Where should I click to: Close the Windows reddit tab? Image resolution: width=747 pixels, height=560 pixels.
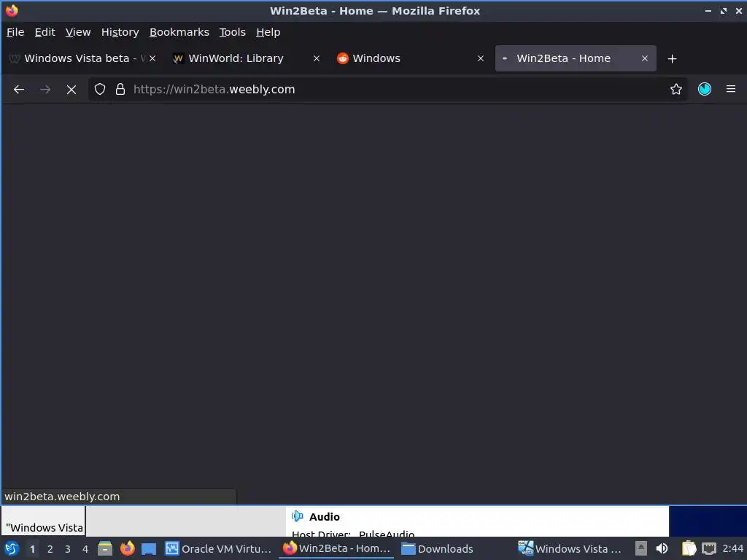(x=481, y=58)
